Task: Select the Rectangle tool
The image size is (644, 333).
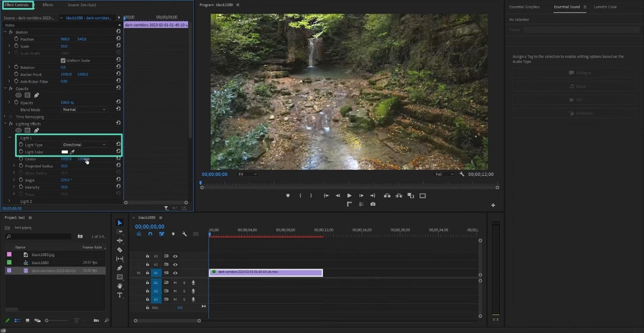Action: (x=119, y=277)
